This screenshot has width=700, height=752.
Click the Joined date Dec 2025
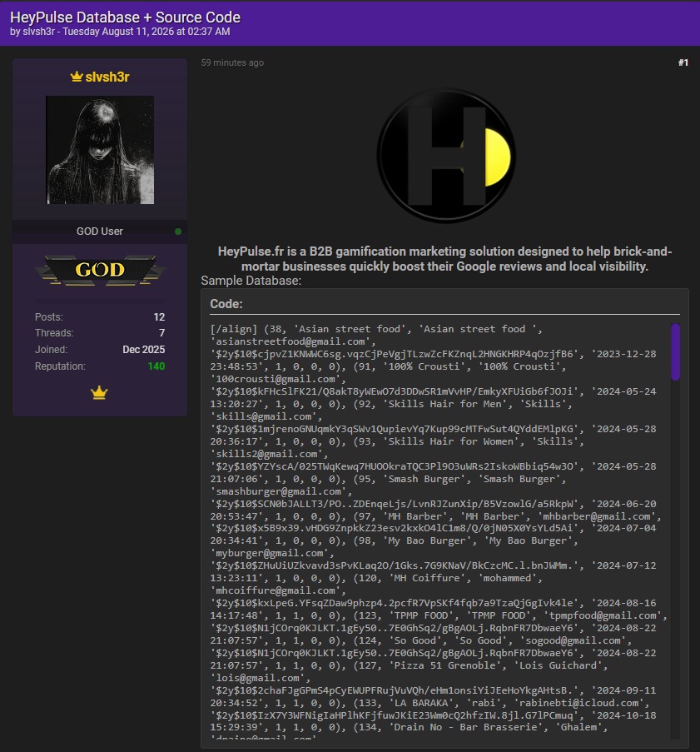[144, 350]
